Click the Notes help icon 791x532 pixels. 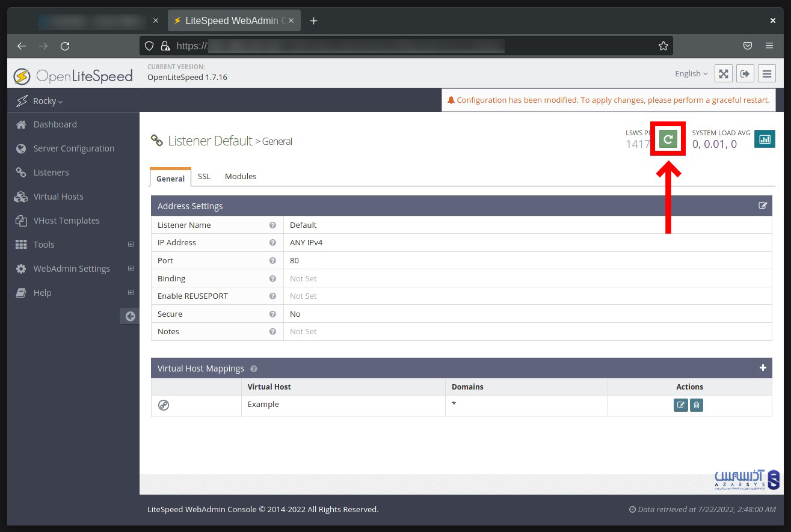click(x=272, y=331)
